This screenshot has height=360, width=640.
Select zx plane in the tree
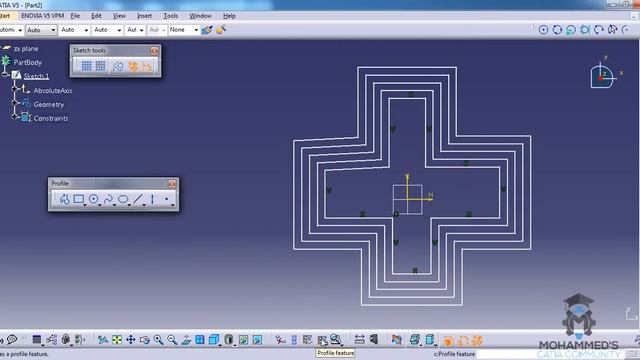click(x=26, y=49)
